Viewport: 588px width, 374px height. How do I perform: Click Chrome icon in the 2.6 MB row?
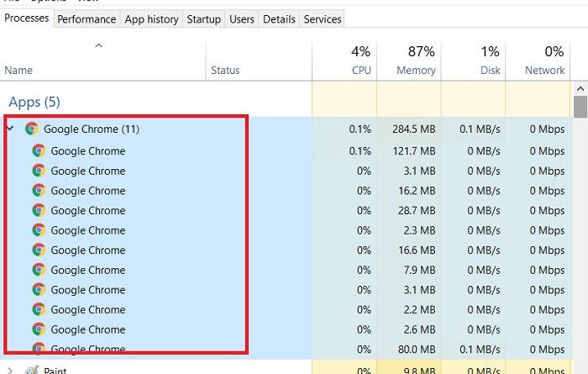39,329
